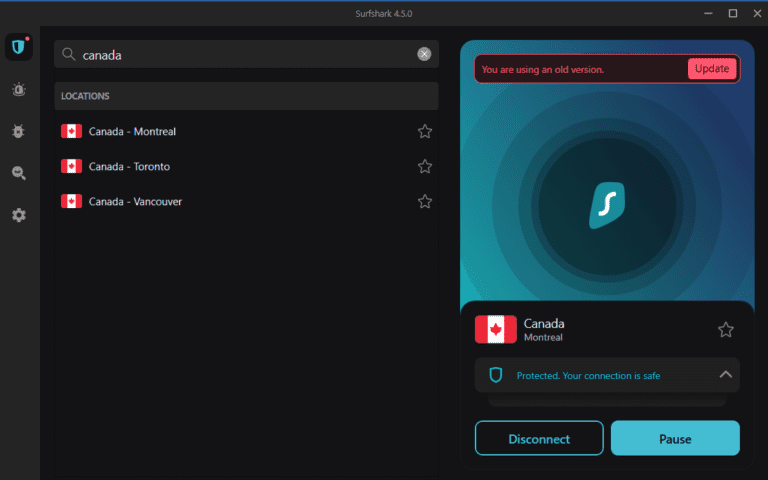The image size is (768, 480).
Task: Open the Alert siren section in sidebar
Action: (19, 90)
